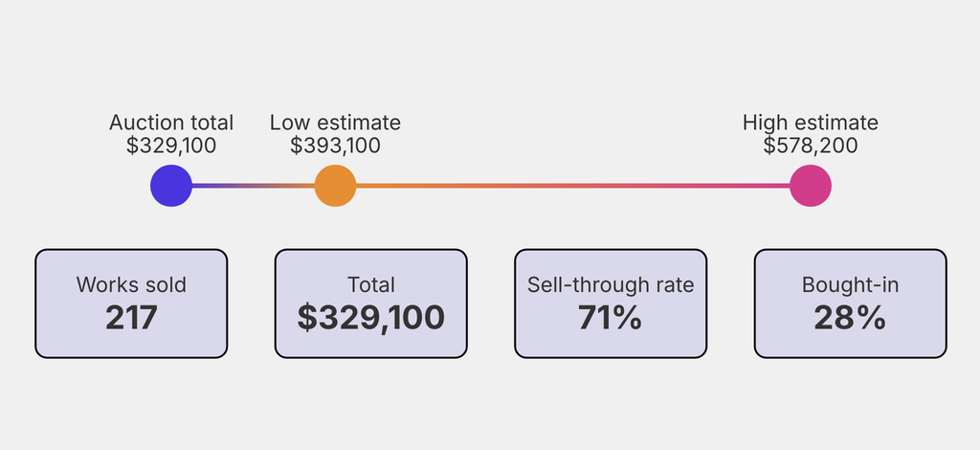Select the $578,200 high estimate value
This screenshot has width=980, height=450.
click(811, 146)
